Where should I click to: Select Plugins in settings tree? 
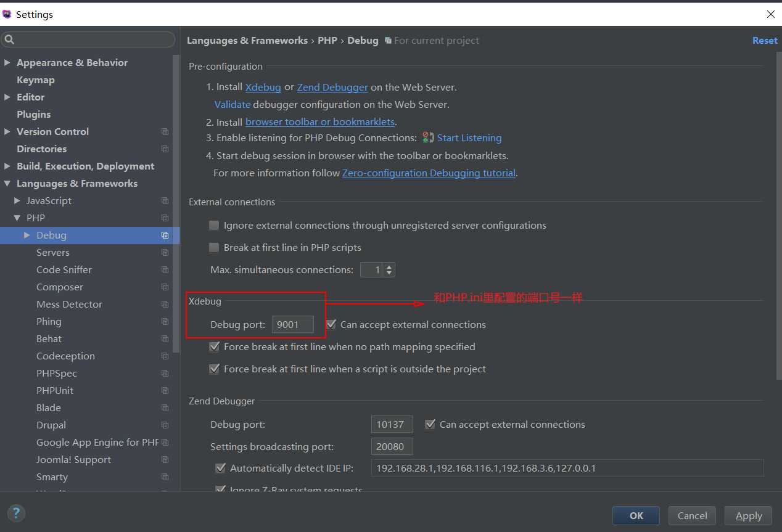[34, 114]
